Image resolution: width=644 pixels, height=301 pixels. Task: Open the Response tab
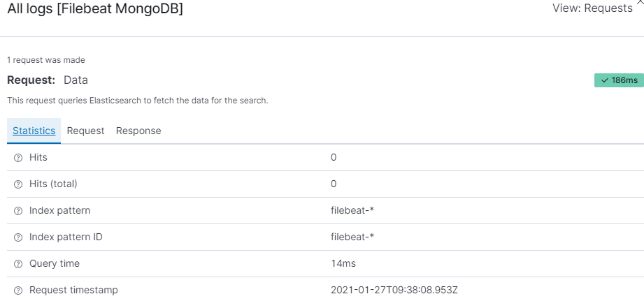[138, 131]
